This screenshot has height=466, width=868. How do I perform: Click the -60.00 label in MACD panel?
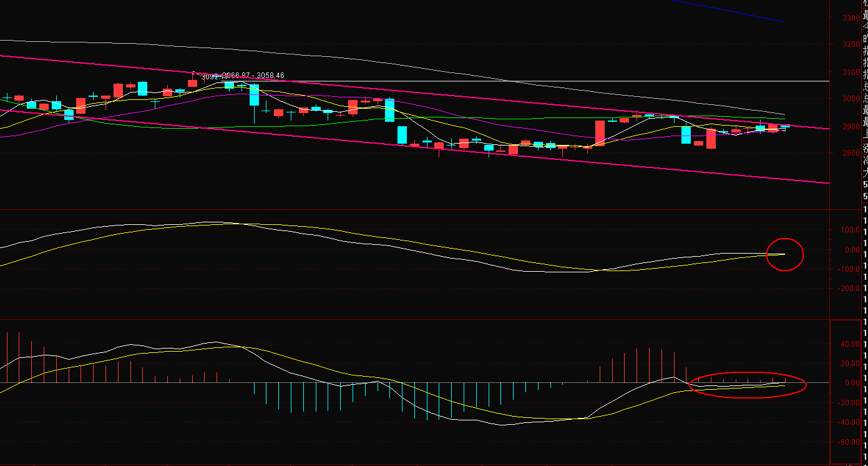pyautogui.click(x=848, y=442)
